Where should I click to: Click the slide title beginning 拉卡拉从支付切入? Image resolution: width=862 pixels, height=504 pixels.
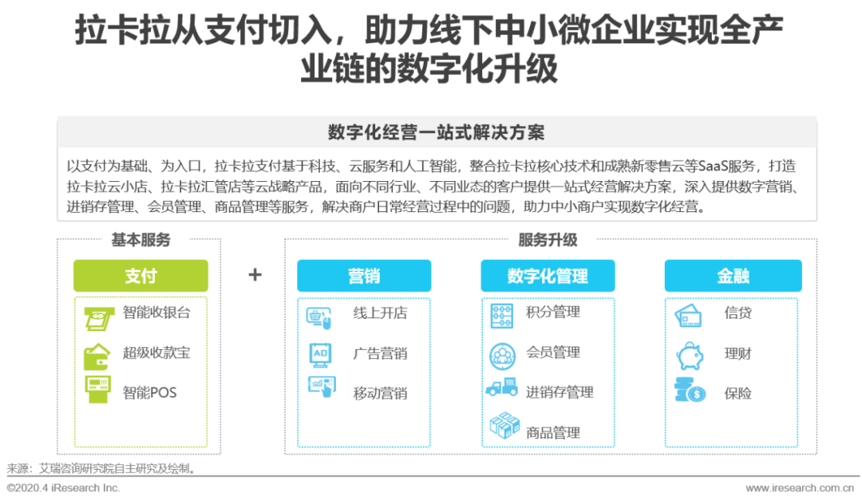(x=429, y=49)
